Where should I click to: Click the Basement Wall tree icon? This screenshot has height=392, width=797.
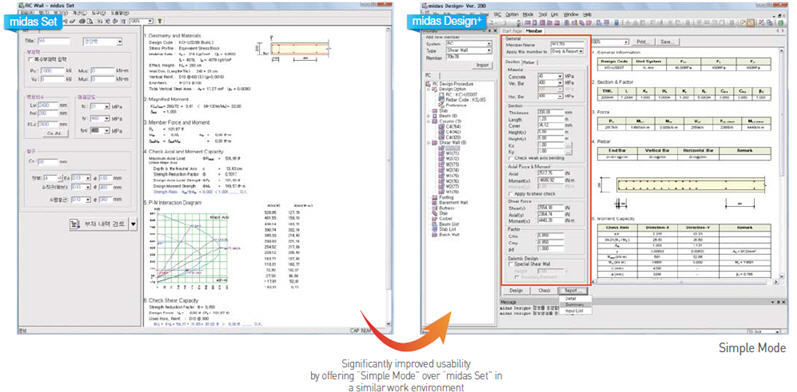point(435,203)
